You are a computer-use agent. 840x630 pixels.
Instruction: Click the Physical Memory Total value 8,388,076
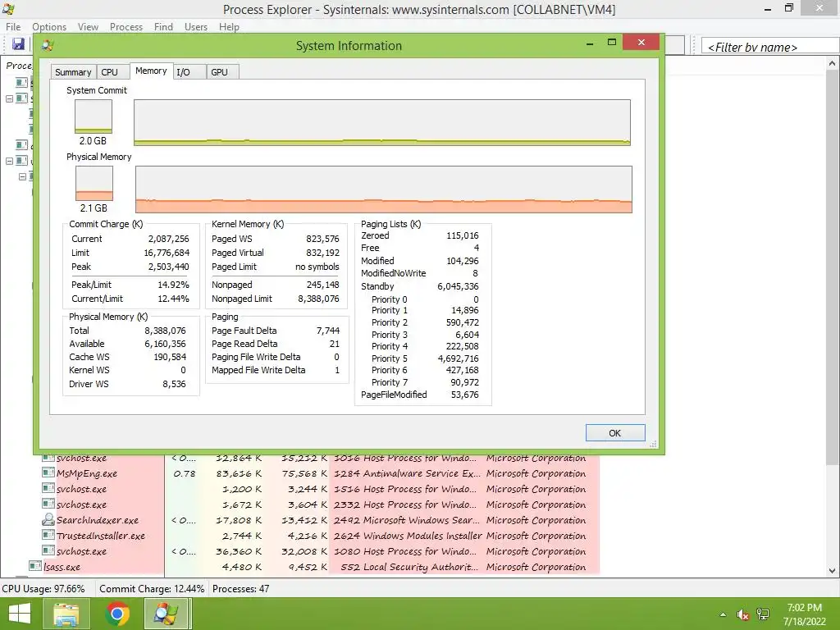point(165,331)
